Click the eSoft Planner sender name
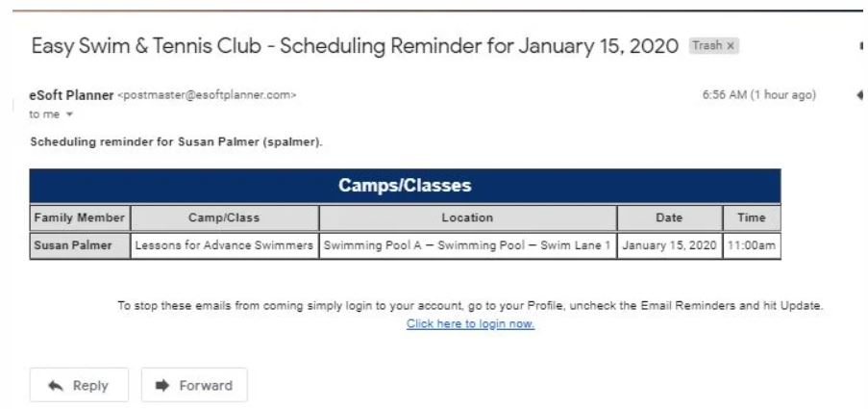 point(72,95)
